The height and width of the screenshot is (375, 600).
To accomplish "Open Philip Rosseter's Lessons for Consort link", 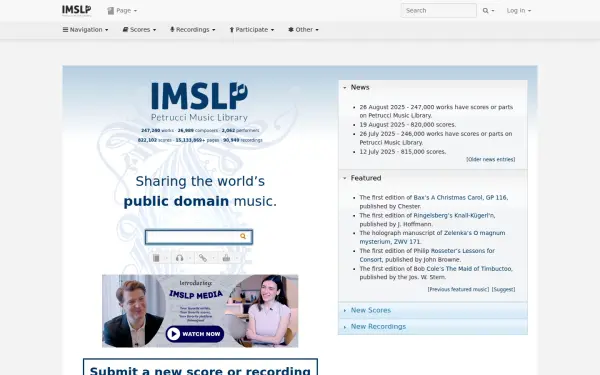I will pos(427,255).
